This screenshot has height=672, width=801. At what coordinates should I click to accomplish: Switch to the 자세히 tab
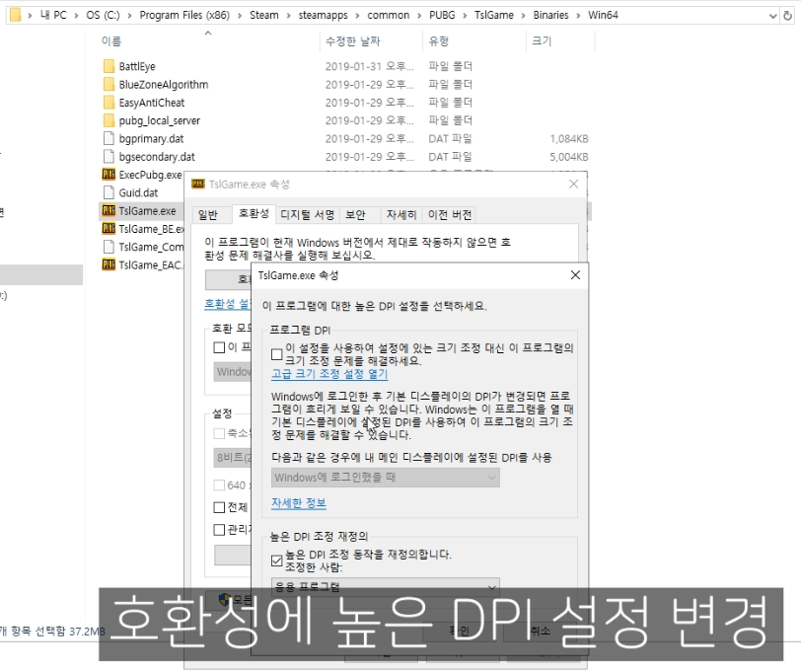coord(401,215)
